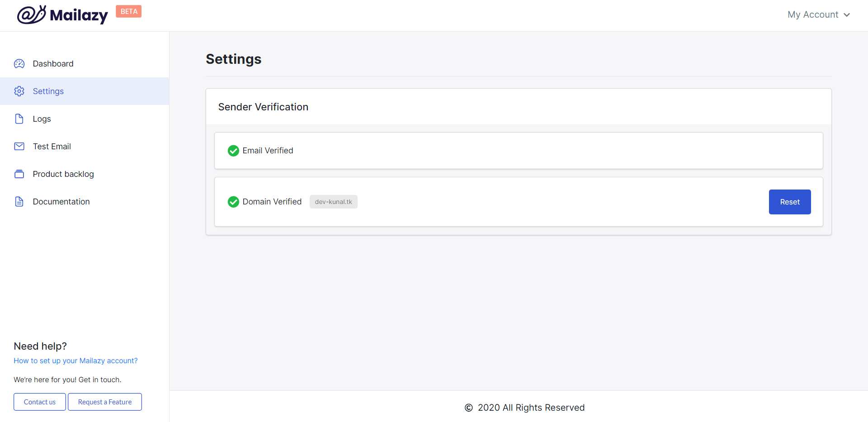The image size is (868, 422).
Task: Open the Logs page
Action: (85, 119)
